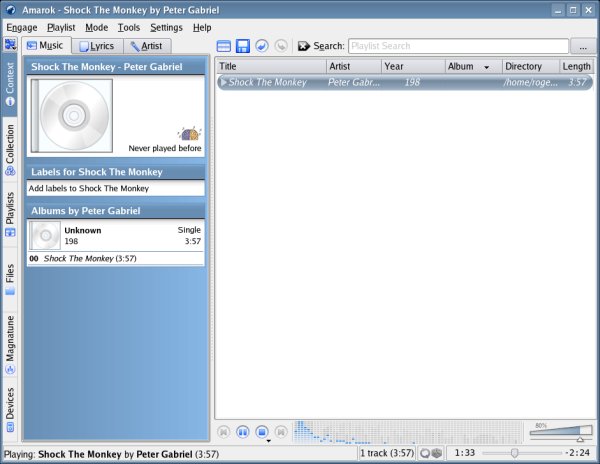Image resolution: width=600 pixels, height=464 pixels.
Task: Click the blue undo toolbar icon
Action: [262, 46]
